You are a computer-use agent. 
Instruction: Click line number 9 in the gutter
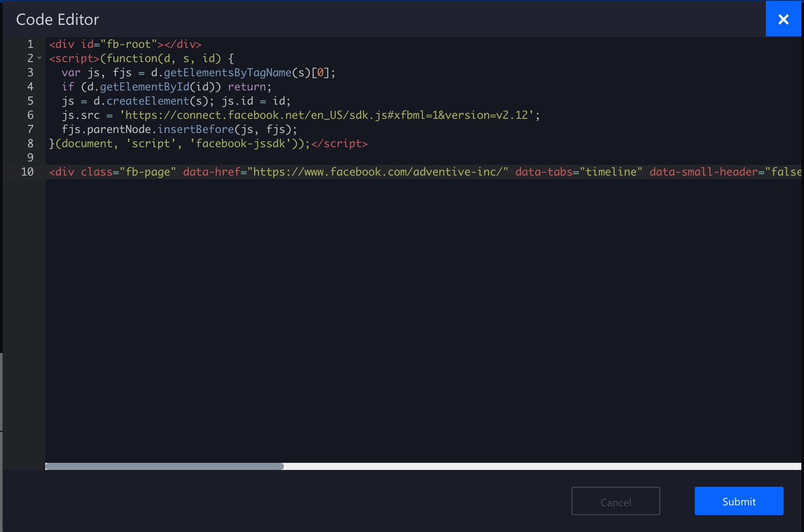pos(30,157)
